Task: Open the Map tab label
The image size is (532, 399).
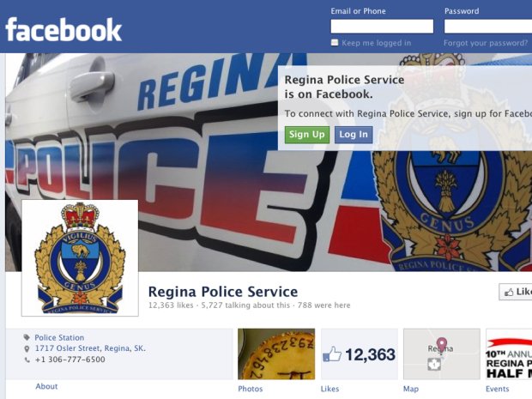Action: click(x=411, y=389)
